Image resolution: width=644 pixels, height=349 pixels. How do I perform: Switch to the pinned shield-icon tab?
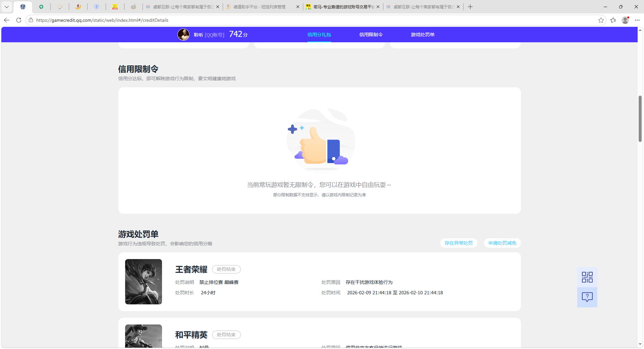point(23,7)
